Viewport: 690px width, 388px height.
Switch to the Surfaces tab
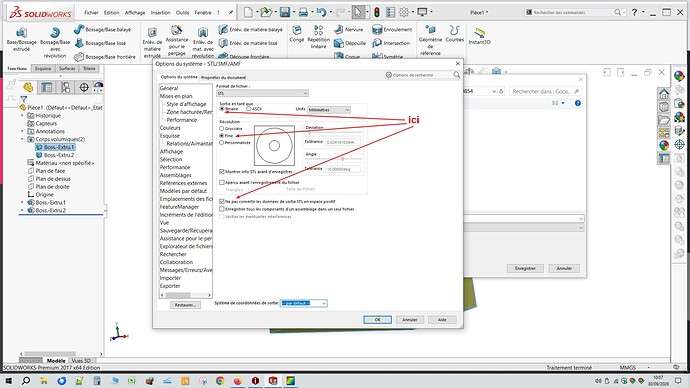[x=67, y=69]
